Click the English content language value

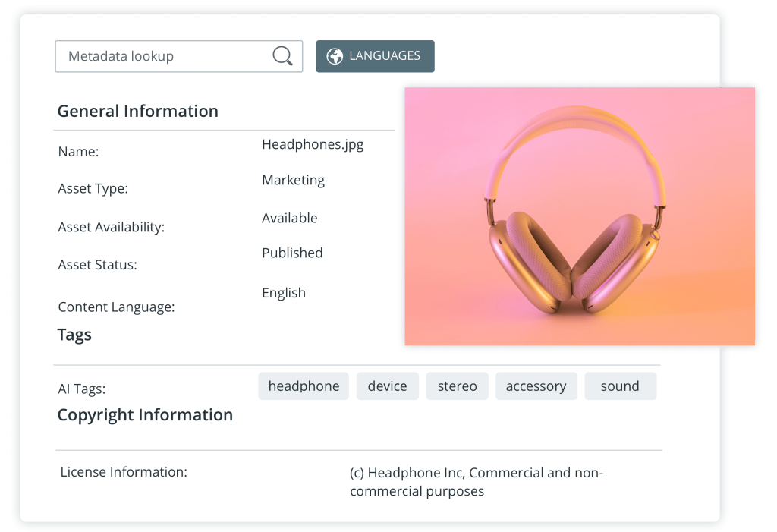point(283,293)
